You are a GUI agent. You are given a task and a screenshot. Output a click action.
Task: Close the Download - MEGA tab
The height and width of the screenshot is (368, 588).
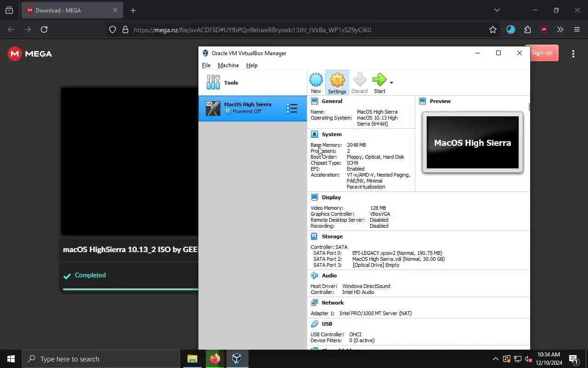pos(115,10)
